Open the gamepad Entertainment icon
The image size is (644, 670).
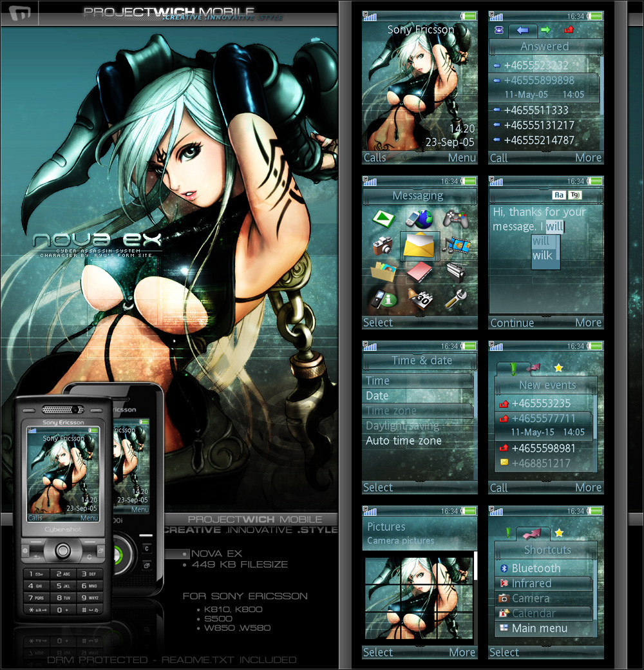[456, 219]
